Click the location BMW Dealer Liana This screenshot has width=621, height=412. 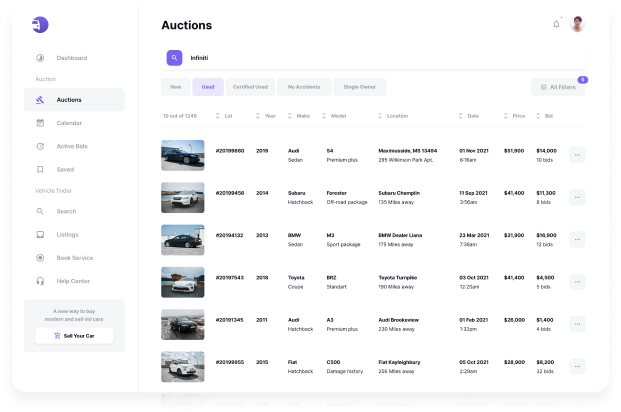point(400,235)
